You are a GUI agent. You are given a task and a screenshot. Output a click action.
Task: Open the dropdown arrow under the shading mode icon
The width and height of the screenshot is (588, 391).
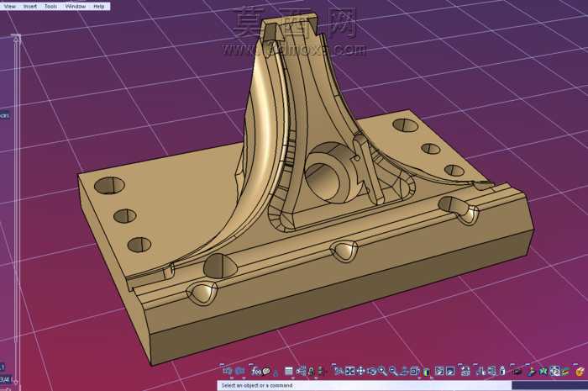[x=432, y=378]
